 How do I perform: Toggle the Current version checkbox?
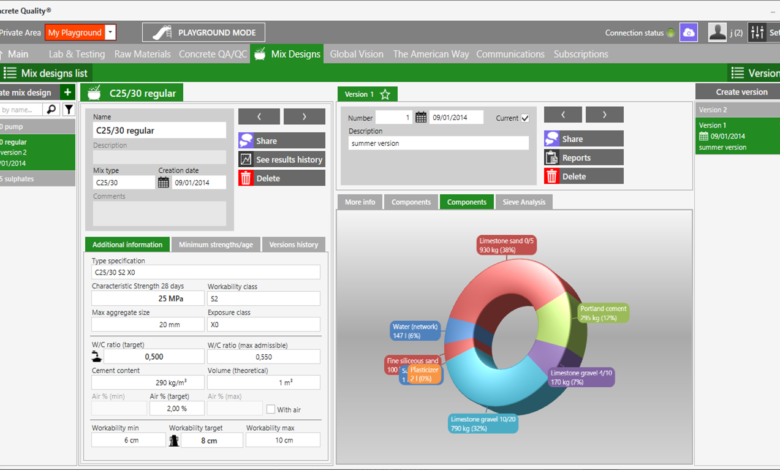[x=525, y=118]
